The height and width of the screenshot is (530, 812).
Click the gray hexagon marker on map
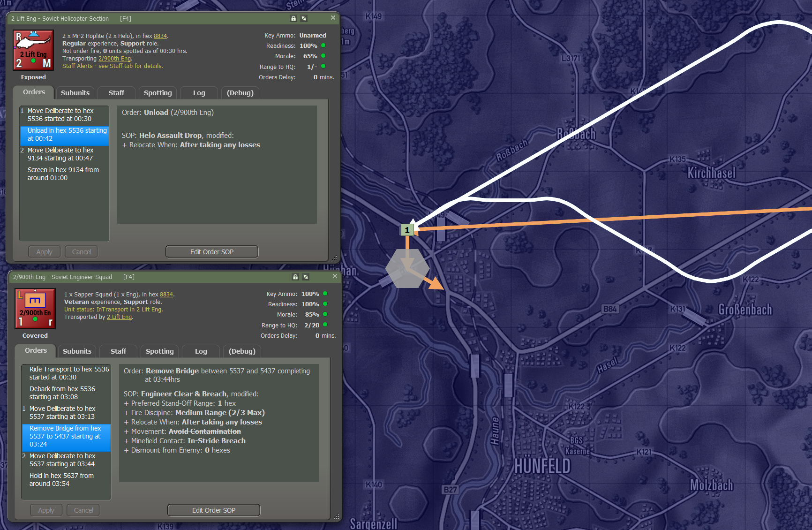[407, 268]
